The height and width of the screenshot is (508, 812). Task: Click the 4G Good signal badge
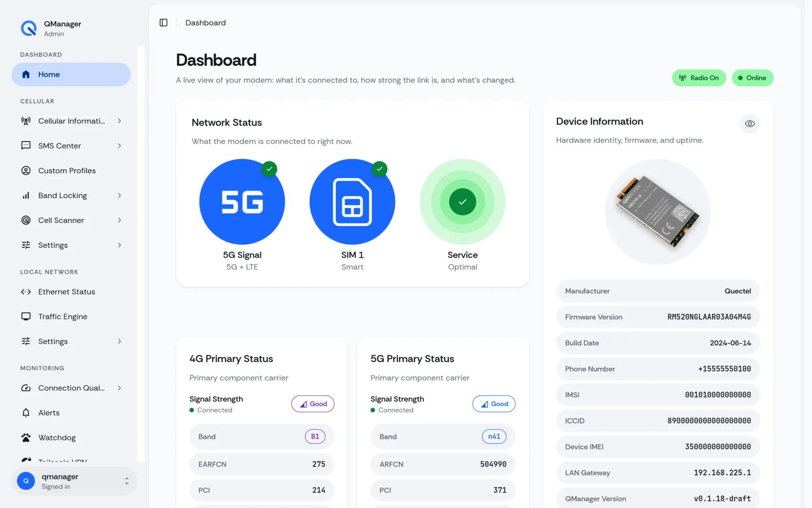coord(313,404)
